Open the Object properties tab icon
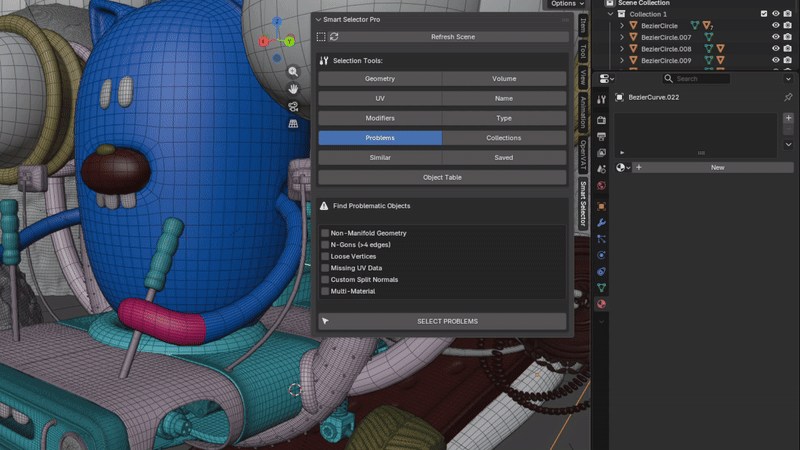The width and height of the screenshot is (800, 450). pyautogui.click(x=602, y=206)
